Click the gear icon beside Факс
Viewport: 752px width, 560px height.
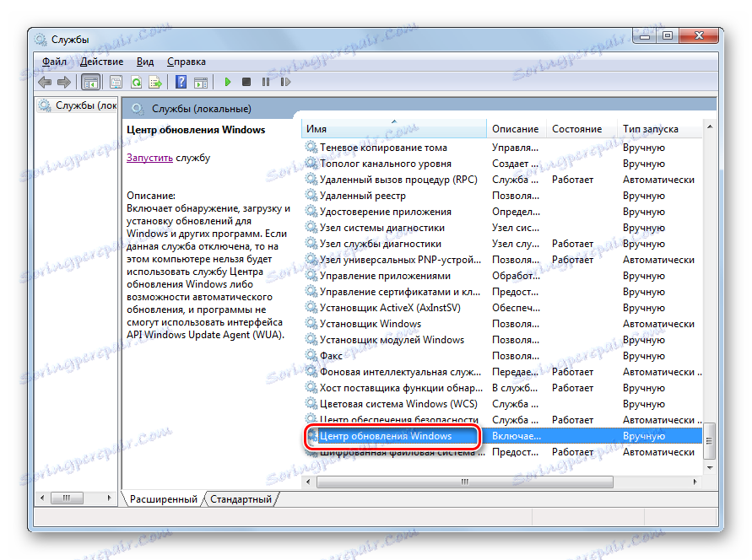[311, 355]
